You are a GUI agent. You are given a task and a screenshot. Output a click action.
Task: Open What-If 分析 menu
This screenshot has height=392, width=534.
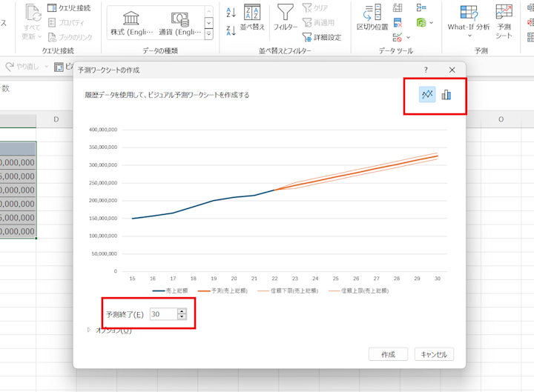point(469,20)
